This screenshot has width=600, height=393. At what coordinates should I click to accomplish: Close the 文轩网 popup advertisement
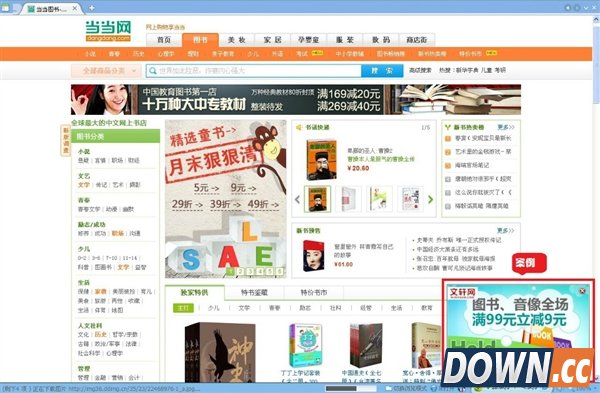coord(582,291)
